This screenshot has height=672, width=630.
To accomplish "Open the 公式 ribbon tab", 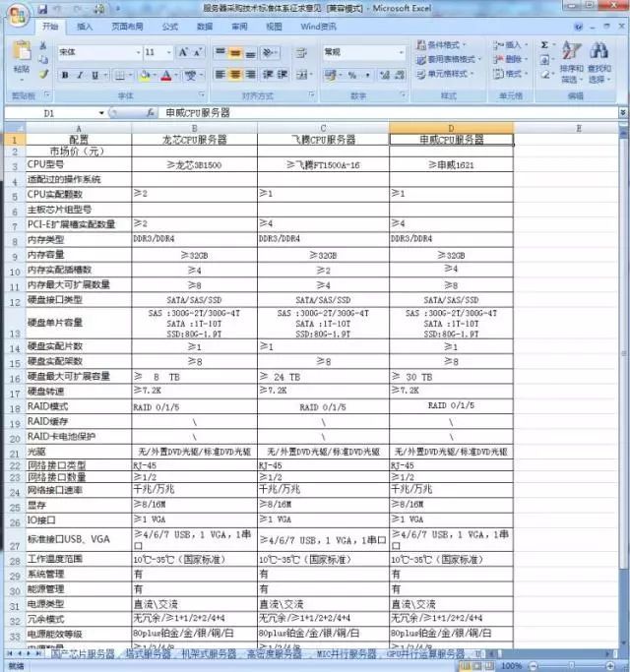I will pos(169,27).
